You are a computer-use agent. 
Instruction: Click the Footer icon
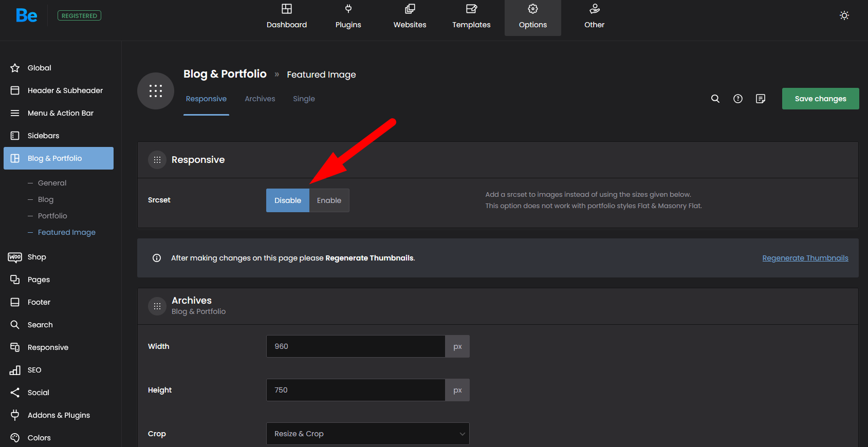coord(15,302)
